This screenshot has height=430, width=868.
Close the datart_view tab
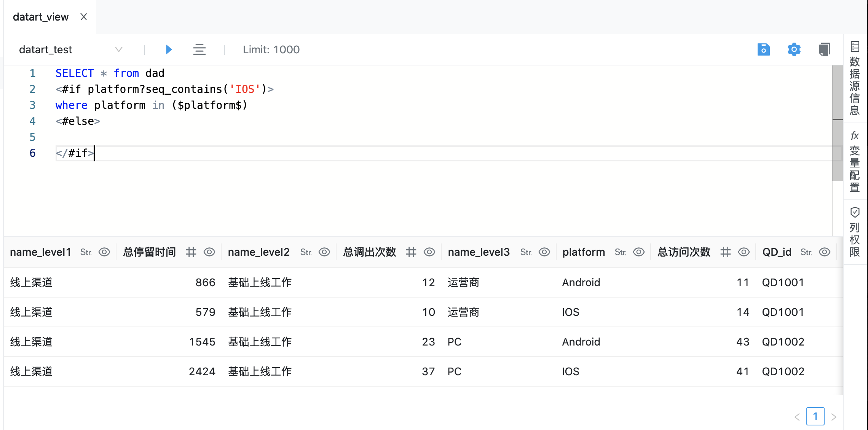pyautogui.click(x=84, y=17)
